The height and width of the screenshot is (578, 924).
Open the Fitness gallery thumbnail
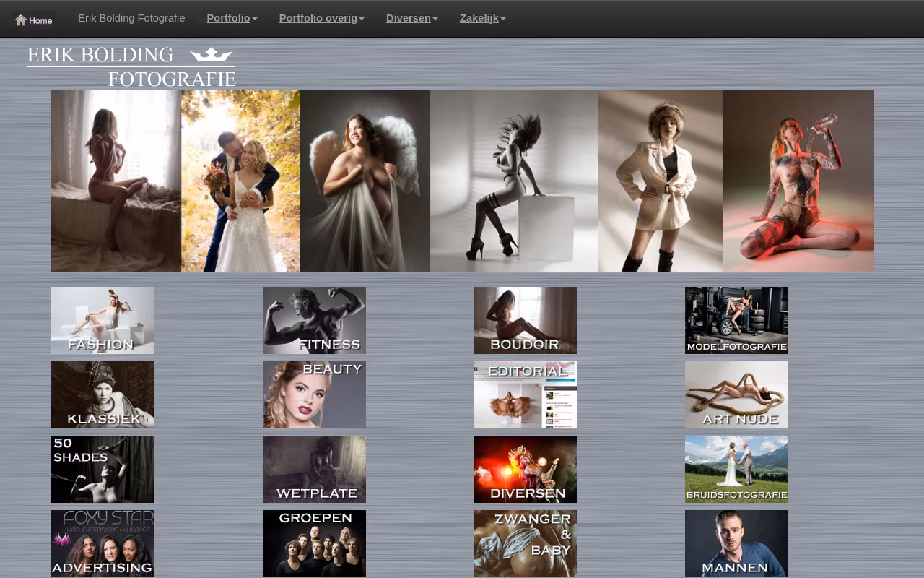[x=314, y=320]
